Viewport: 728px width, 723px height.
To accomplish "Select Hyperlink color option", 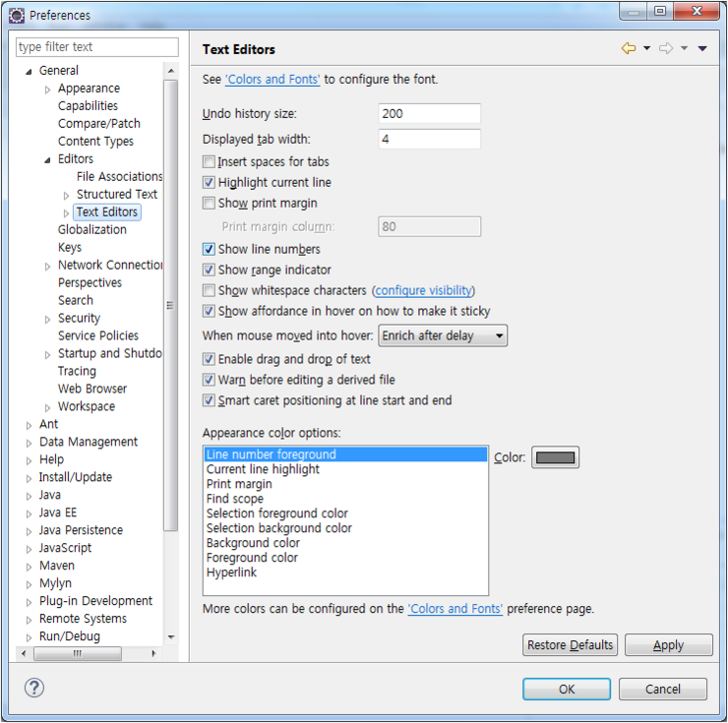I will click(x=346, y=572).
